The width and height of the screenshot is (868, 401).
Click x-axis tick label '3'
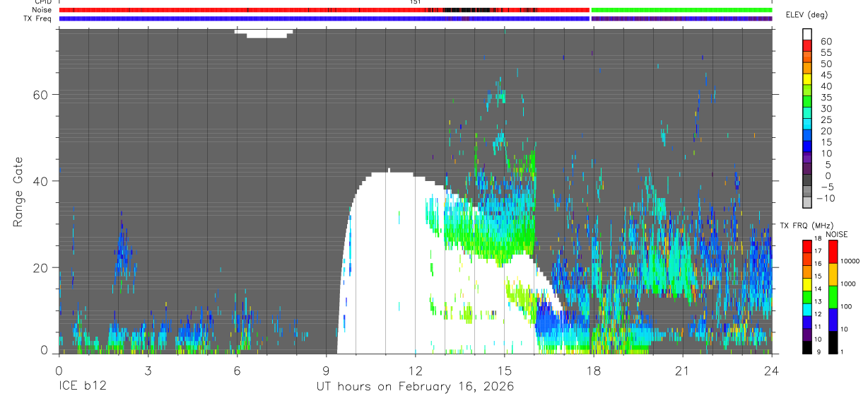tap(148, 371)
